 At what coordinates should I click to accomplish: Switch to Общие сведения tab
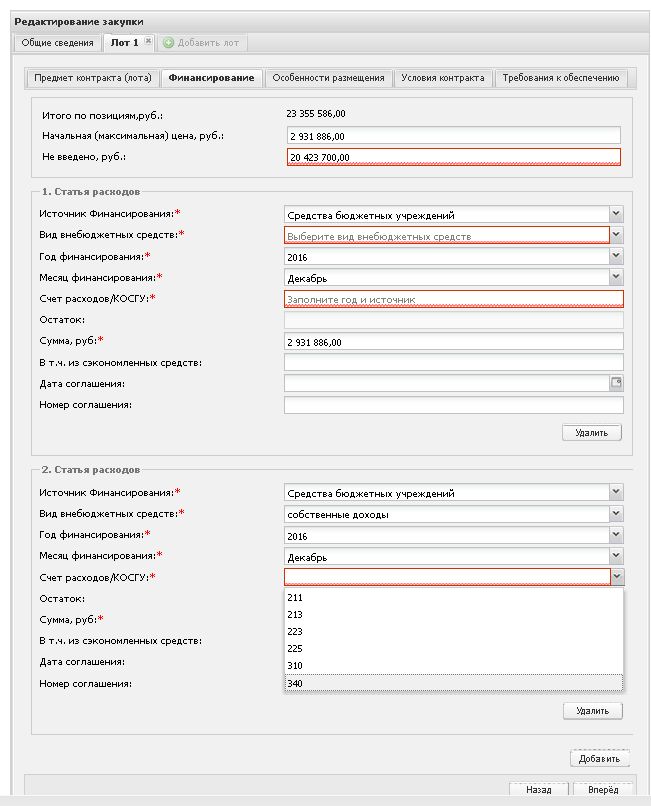click(x=57, y=43)
